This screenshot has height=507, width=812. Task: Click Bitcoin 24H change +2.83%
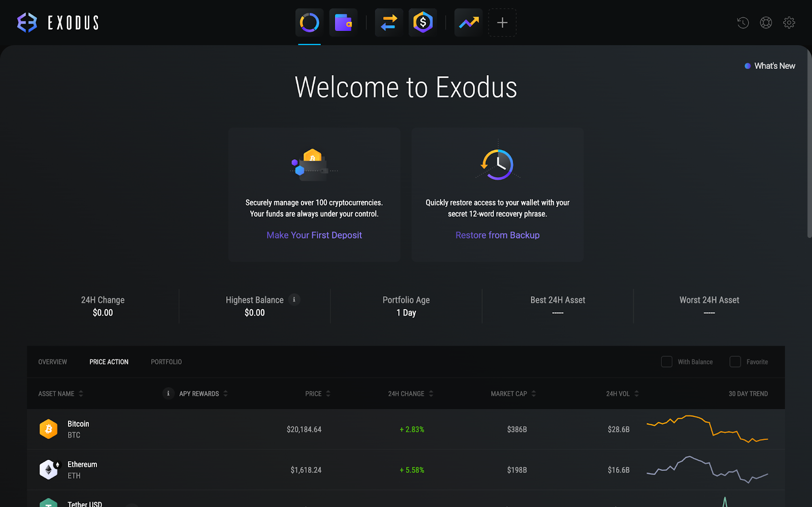click(412, 429)
